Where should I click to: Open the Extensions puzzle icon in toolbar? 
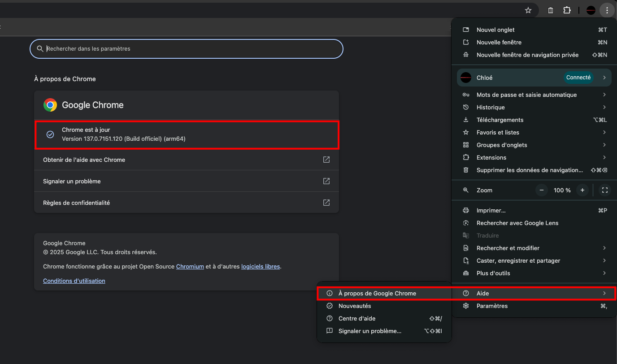click(x=567, y=10)
